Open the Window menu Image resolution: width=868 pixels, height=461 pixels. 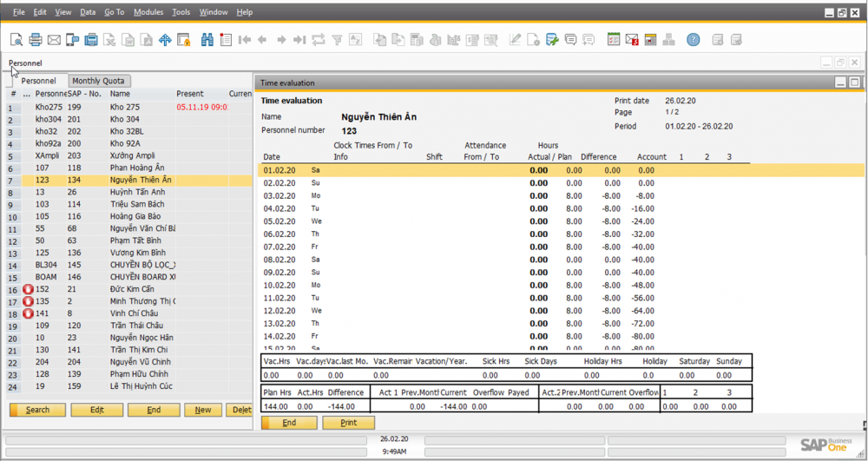pos(214,12)
